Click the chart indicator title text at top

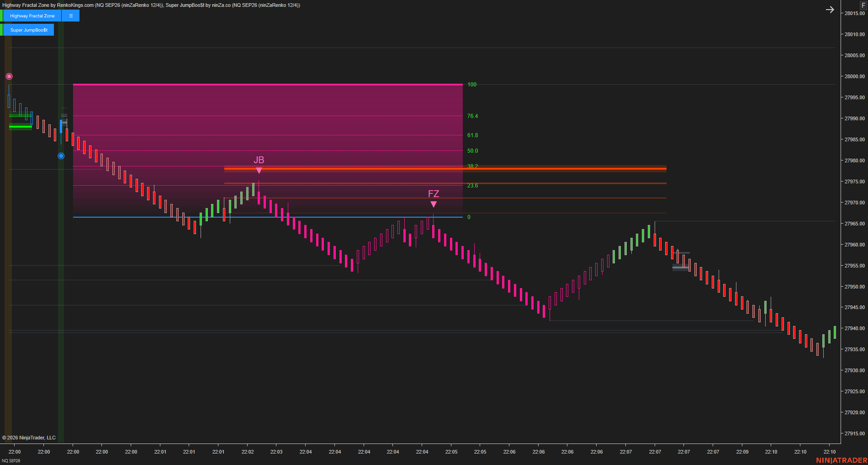(x=151, y=5)
